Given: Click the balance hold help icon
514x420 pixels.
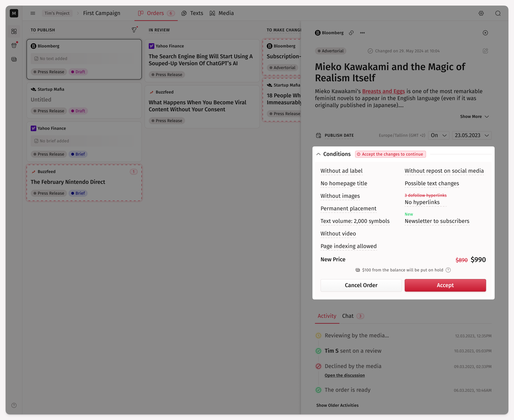Looking at the screenshot, I should coord(448,270).
